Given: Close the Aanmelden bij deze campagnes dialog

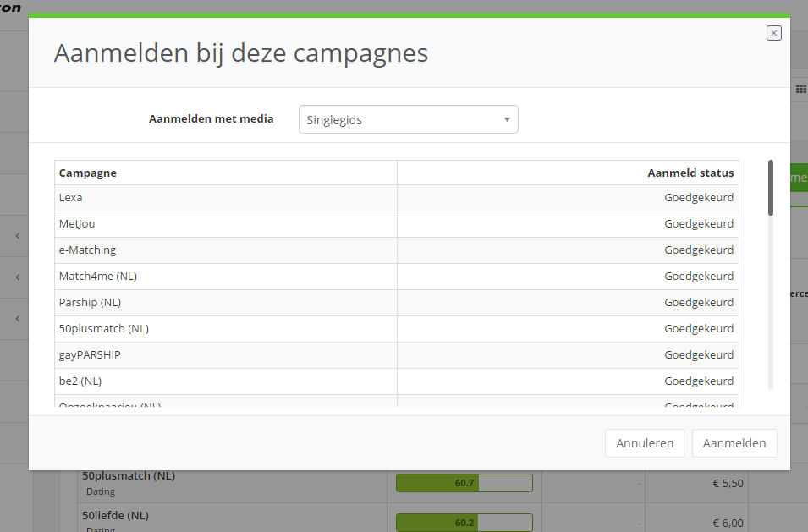Looking at the screenshot, I should (x=773, y=33).
